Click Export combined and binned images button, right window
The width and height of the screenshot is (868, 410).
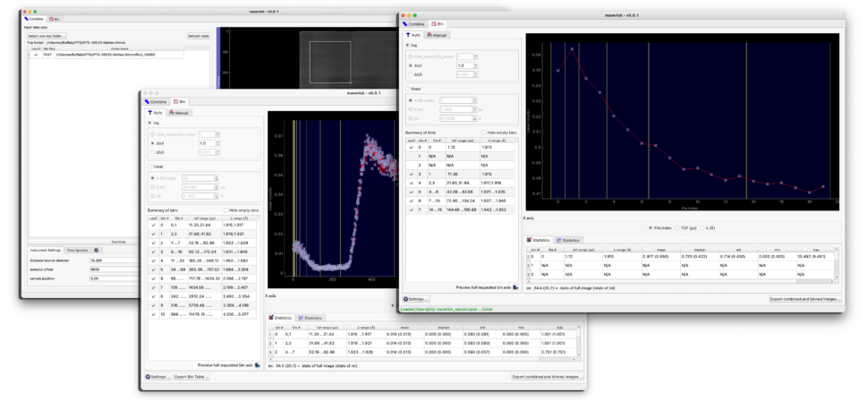(804, 299)
